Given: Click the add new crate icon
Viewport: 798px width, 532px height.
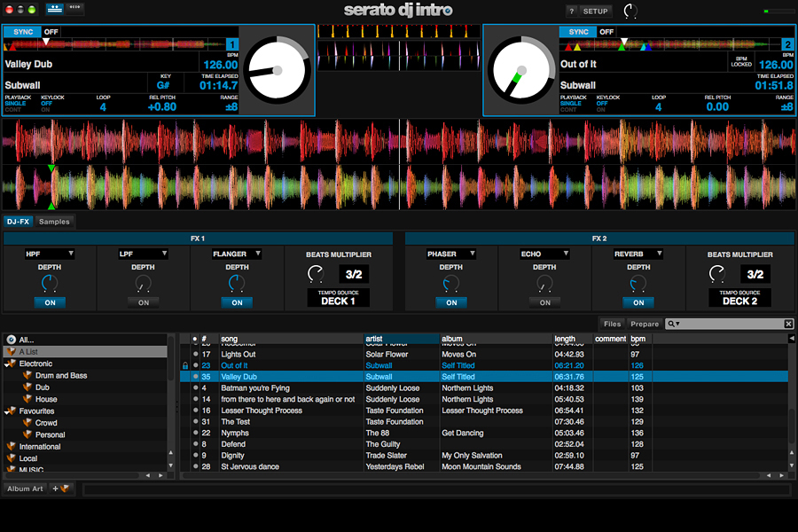Looking at the screenshot, I should (x=60, y=489).
